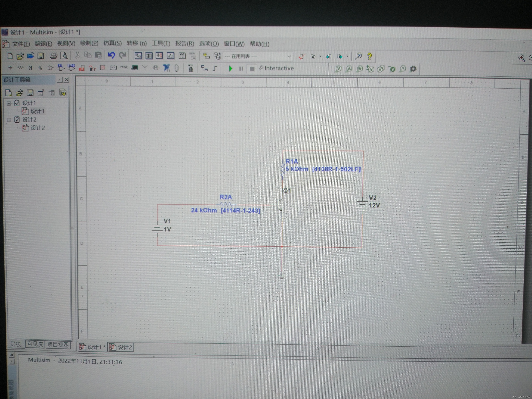Toggle checkbox next to 设计1 root
Screen dimensions: 532x399
click(17, 103)
